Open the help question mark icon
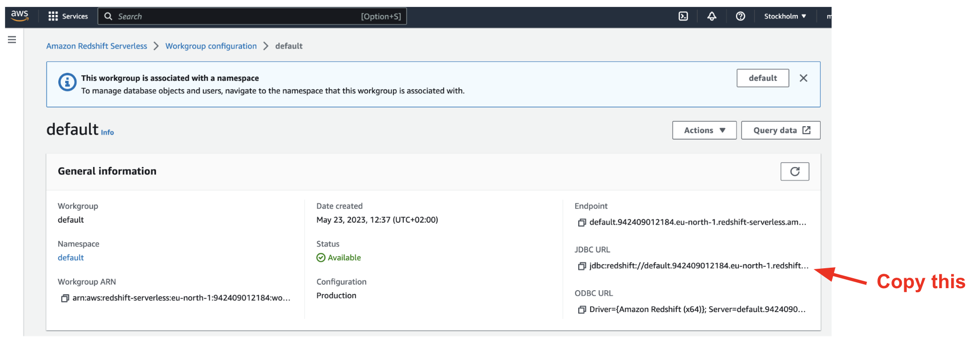 coord(740,16)
